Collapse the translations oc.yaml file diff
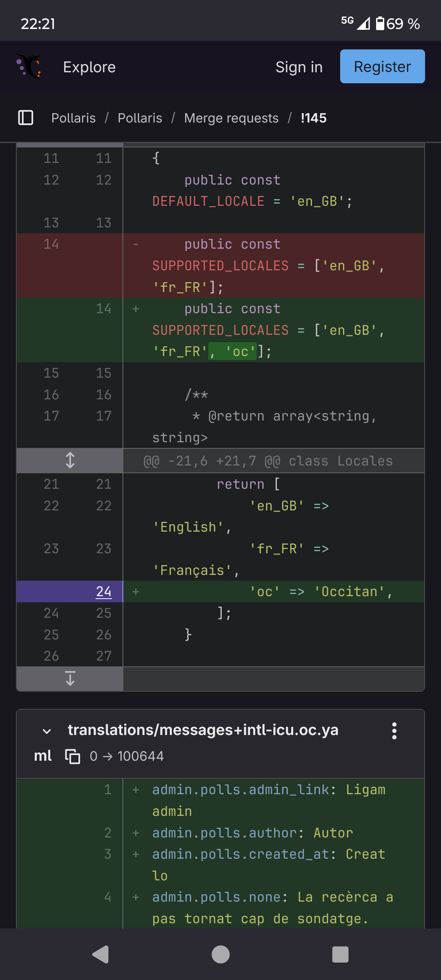Viewport: 441px width, 980px height. click(x=47, y=731)
